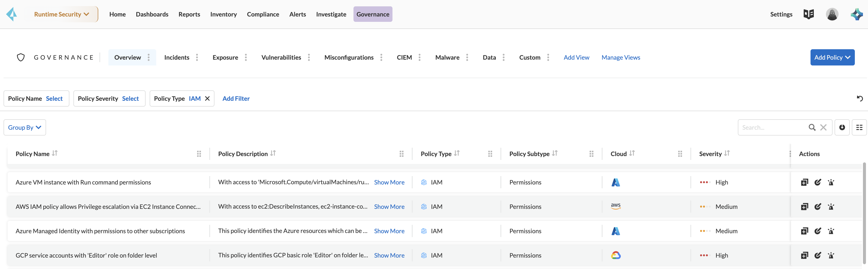Reset filters with the undo arrow icon
Image resolution: width=868 pixels, height=269 pixels.
tap(860, 98)
